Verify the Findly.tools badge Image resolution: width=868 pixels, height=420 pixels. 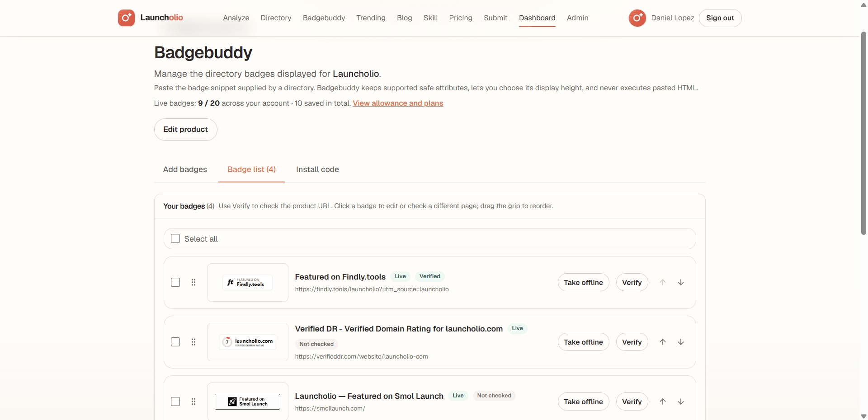click(632, 282)
